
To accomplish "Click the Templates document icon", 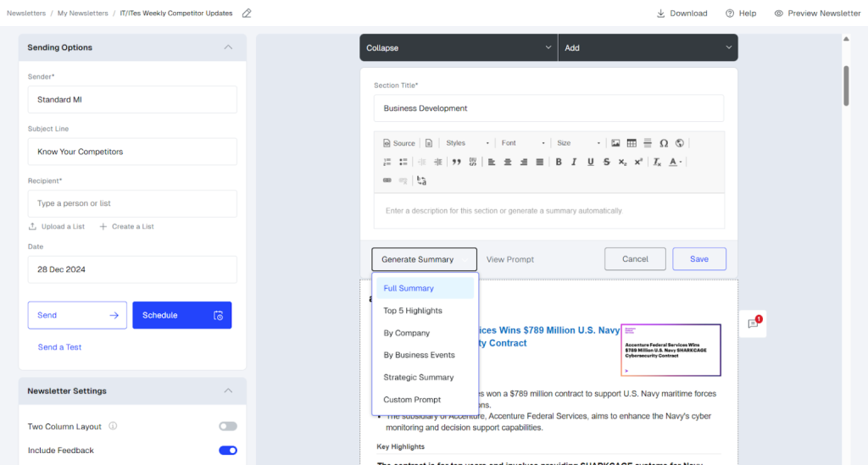I will (x=429, y=143).
